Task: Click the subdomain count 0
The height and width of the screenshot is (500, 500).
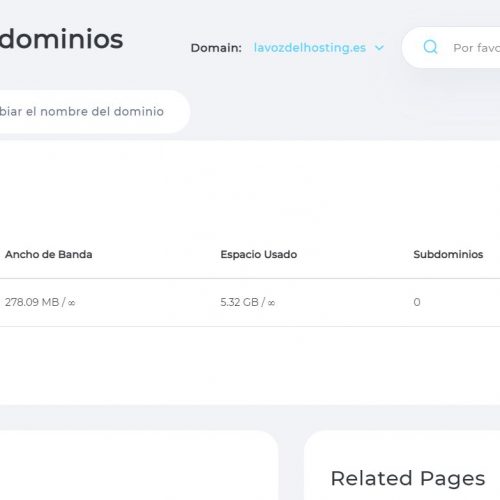Action: tap(417, 302)
